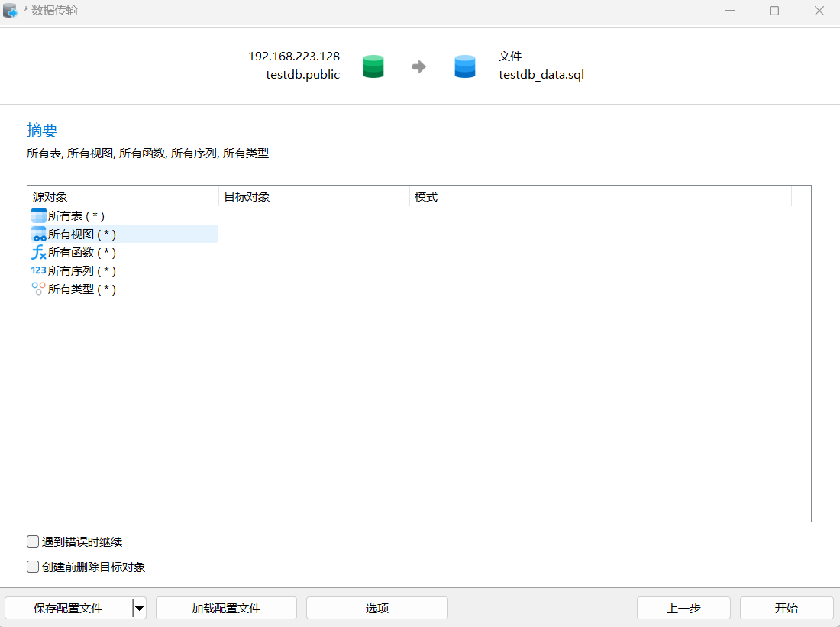
Task: Click the all sequences 123 icon
Action: pos(38,270)
